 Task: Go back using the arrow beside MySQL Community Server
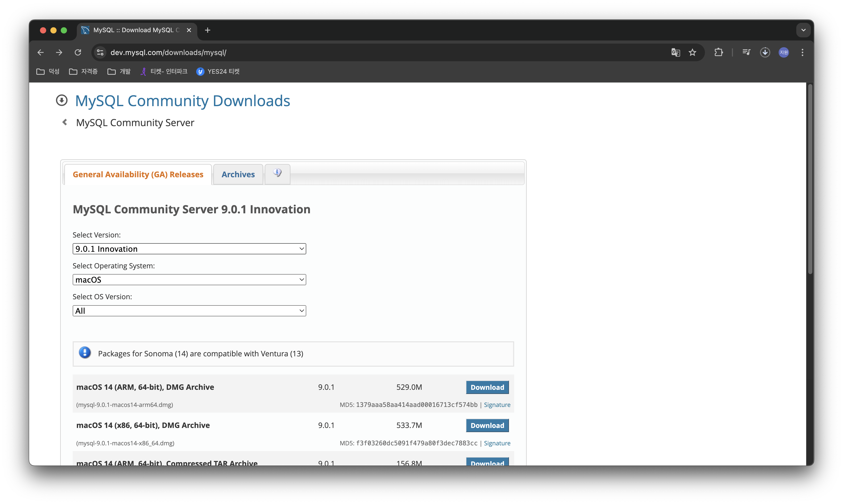[65, 122]
